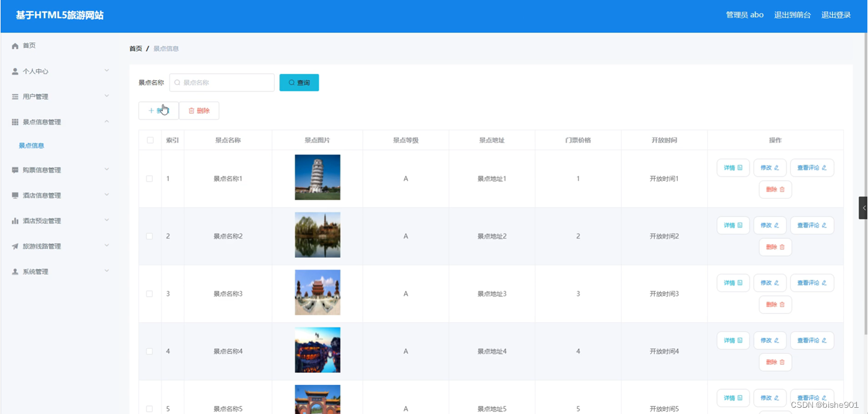
Task: Click the chat icon beside 购票信息管理
Action: (x=15, y=170)
